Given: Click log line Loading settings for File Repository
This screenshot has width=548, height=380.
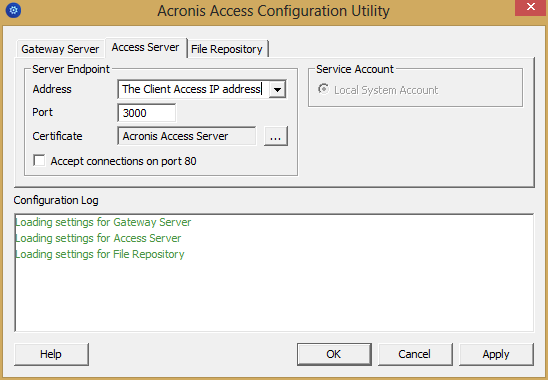Looking at the screenshot, I should (100, 254).
